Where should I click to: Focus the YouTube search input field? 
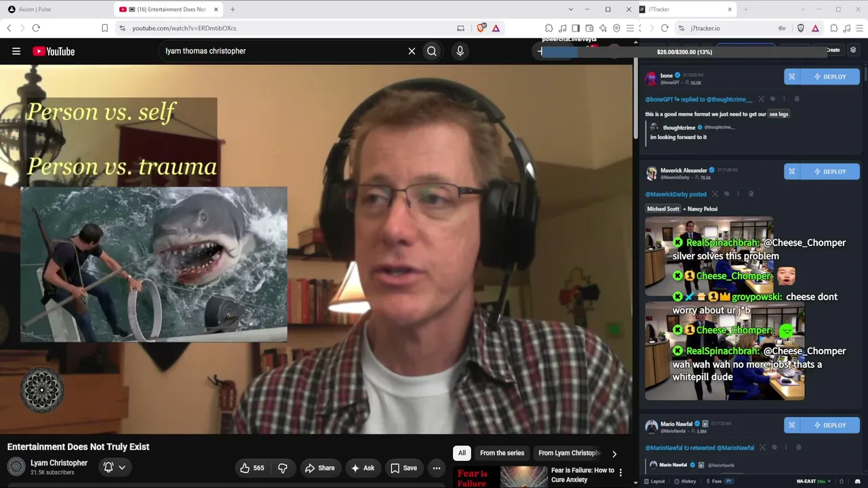coord(281,51)
